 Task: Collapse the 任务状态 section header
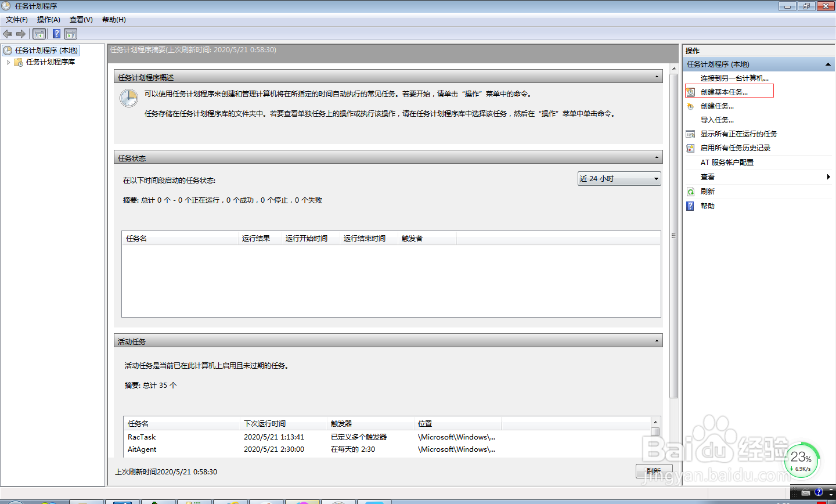[x=656, y=157]
